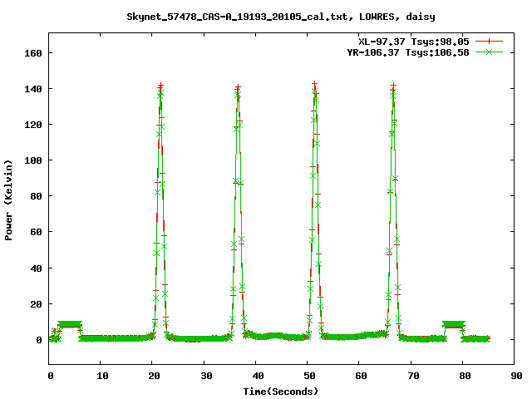The width and height of the screenshot is (532, 399).
Task: Select the XL-97.37 Tsys:98.05 legend label
Action: [x=414, y=42]
